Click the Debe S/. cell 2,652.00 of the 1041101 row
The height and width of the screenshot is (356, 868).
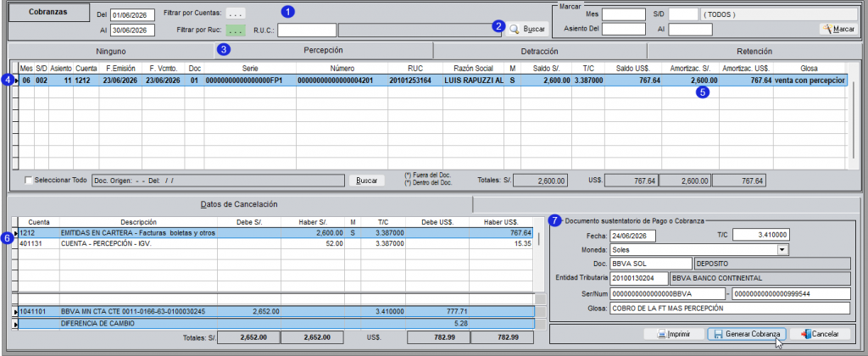(248, 312)
